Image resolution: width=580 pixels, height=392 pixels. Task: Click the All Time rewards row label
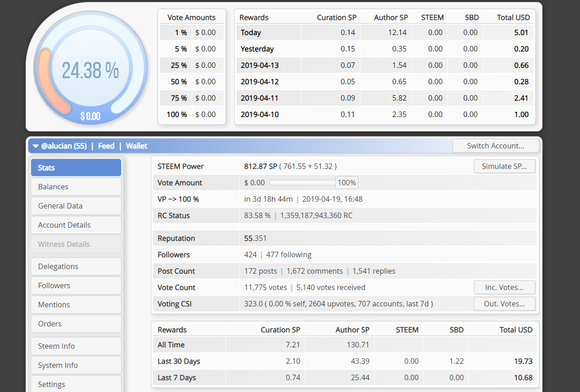(x=171, y=345)
